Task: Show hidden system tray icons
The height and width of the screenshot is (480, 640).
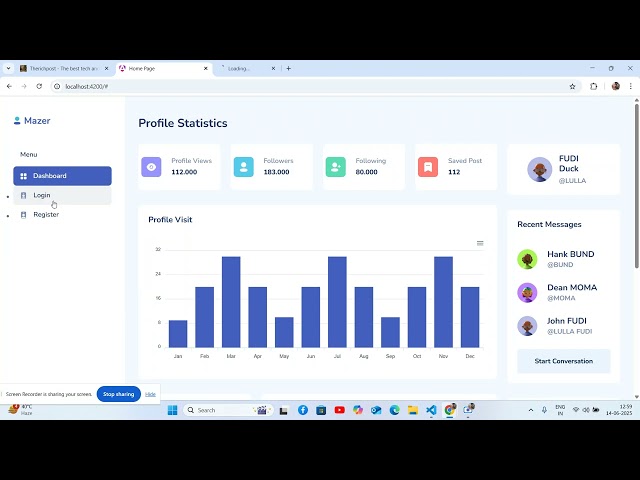Action: pos(531,410)
